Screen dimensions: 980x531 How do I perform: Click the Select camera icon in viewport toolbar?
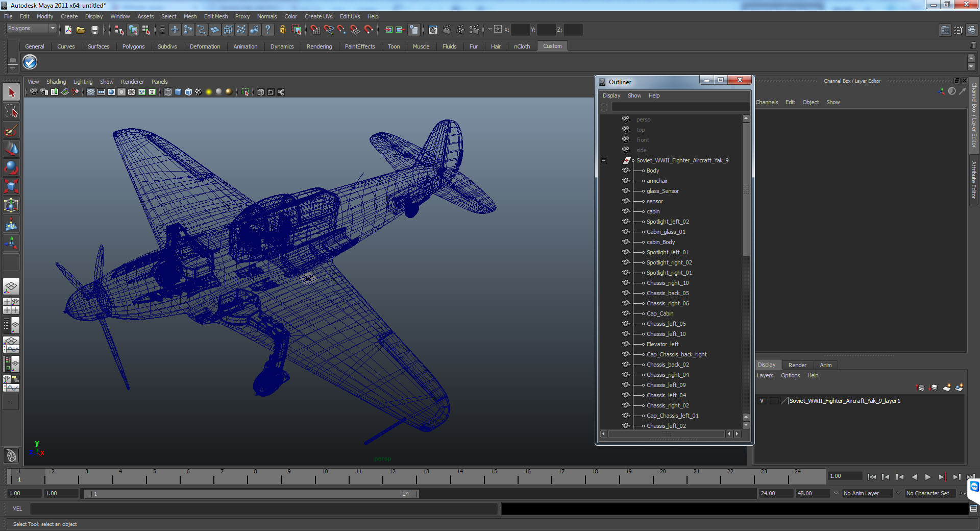34,92
